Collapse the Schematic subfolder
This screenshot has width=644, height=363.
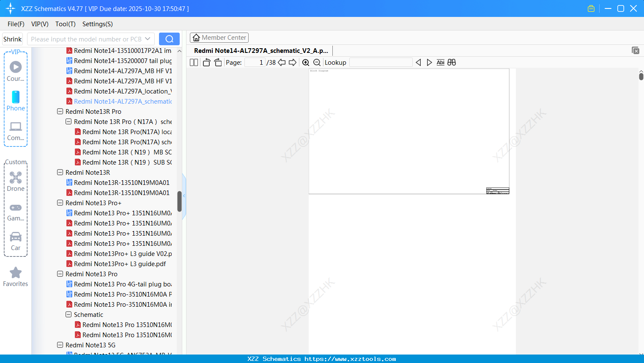point(69,314)
